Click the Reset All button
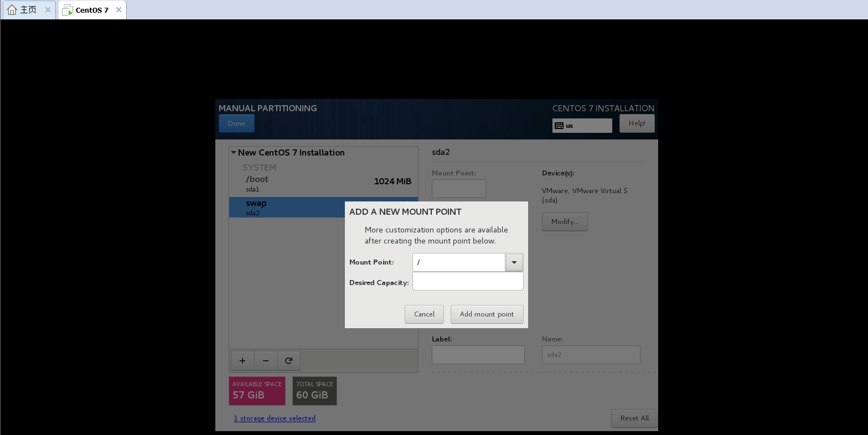The image size is (868, 435). click(634, 418)
